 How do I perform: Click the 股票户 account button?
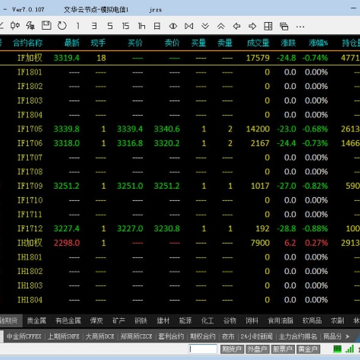[283, 349]
